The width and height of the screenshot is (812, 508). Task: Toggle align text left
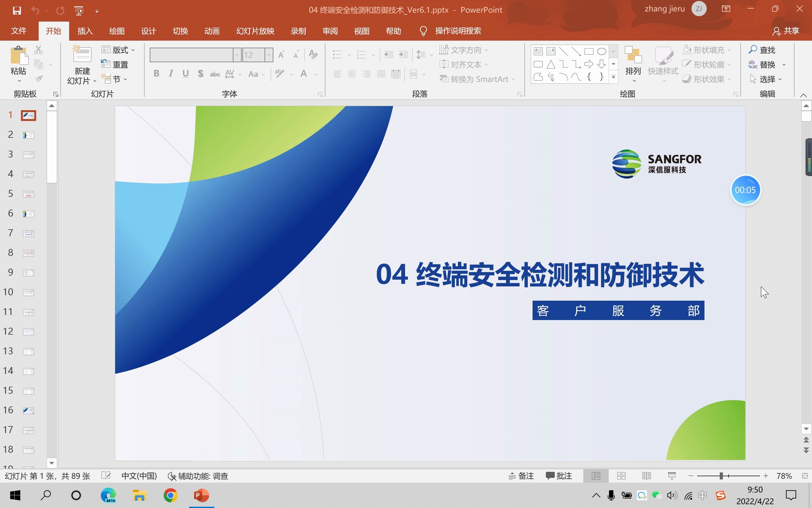click(x=337, y=74)
